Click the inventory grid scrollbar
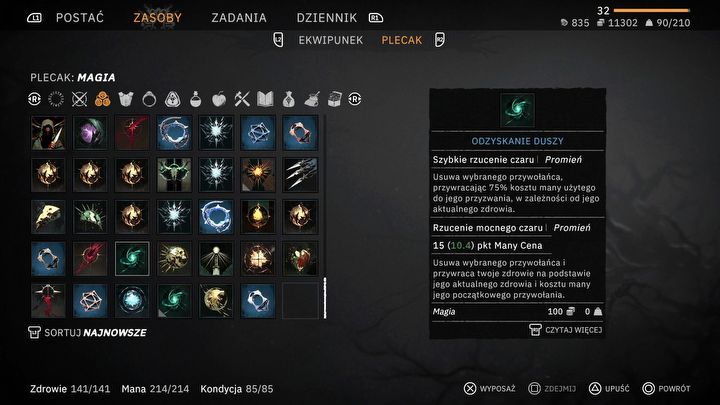The image size is (720, 405). click(x=325, y=298)
